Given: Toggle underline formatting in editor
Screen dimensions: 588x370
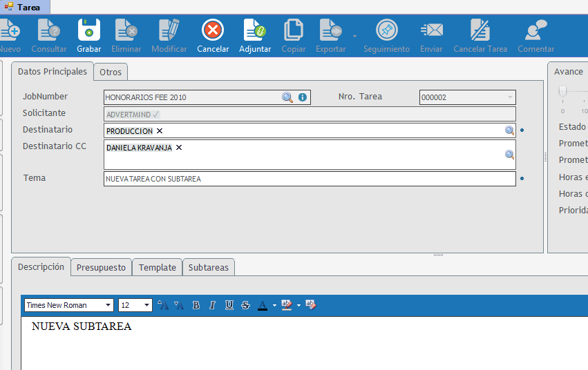Looking at the screenshot, I should (229, 305).
